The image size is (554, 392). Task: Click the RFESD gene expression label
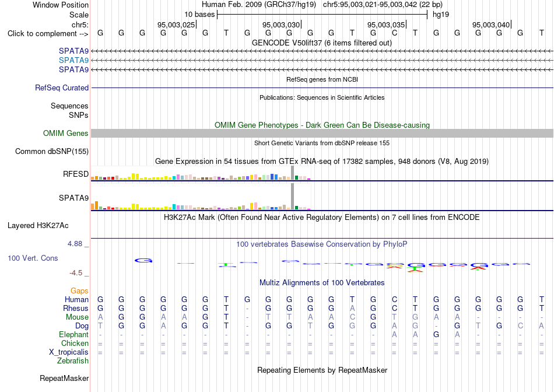coord(76,174)
